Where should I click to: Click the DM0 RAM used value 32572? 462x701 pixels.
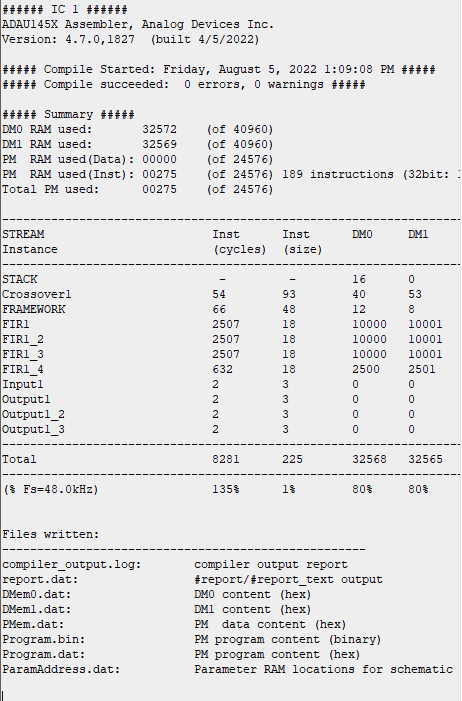pos(160,130)
